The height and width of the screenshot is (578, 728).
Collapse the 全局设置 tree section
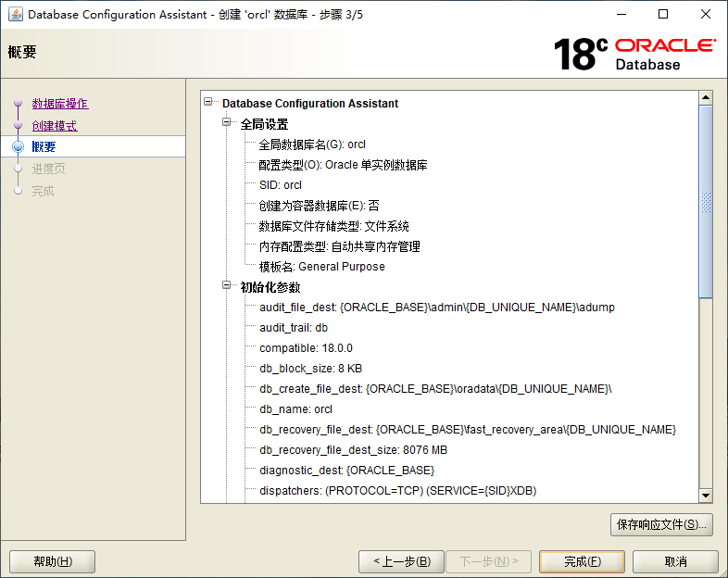tap(227, 122)
